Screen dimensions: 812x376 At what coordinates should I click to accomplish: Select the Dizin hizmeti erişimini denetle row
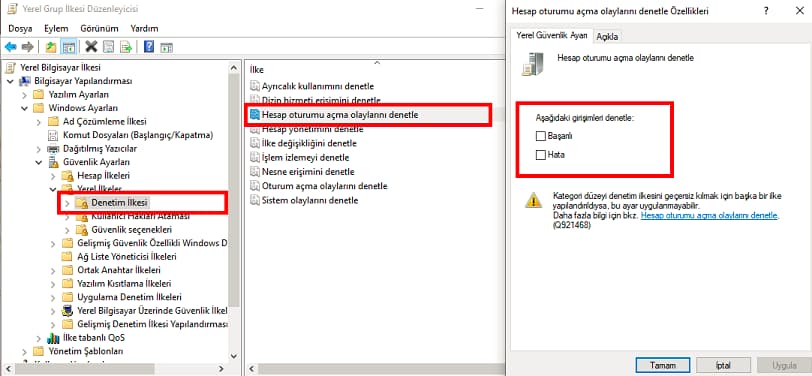click(x=321, y=100)
